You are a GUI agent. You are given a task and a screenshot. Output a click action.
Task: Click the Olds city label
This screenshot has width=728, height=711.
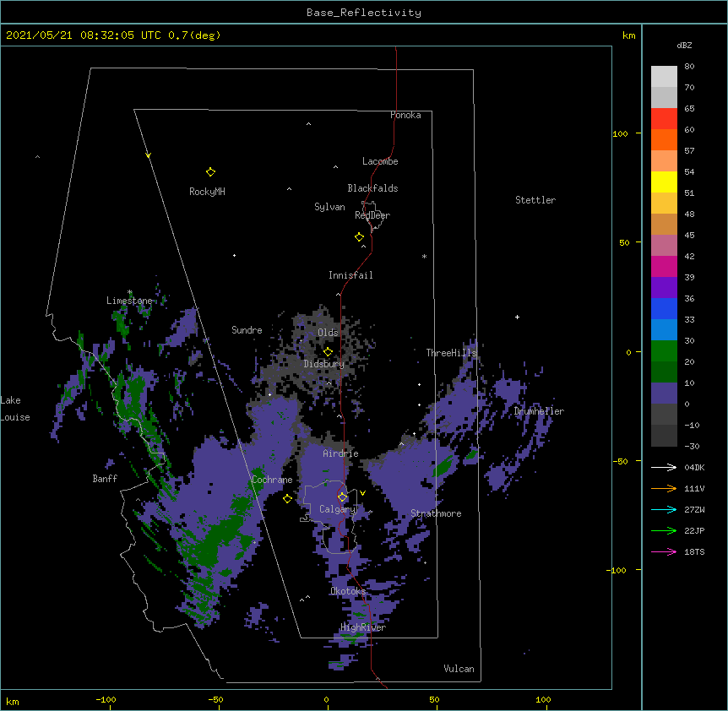click(x=328, y=333)
